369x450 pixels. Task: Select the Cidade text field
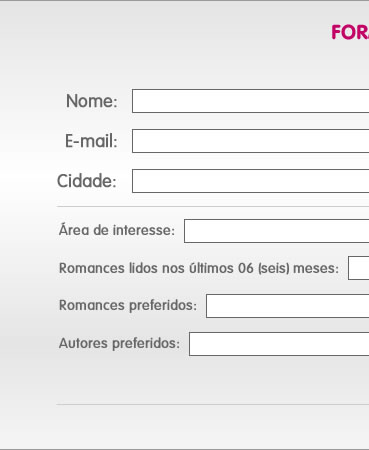(251, 181)
